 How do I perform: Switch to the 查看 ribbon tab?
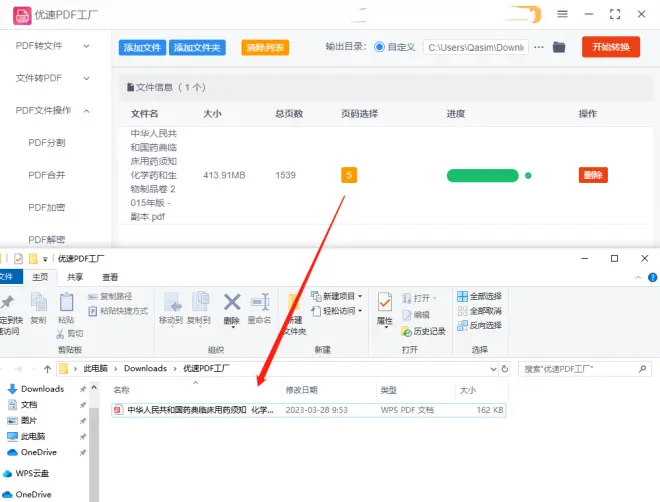(110, 277)
